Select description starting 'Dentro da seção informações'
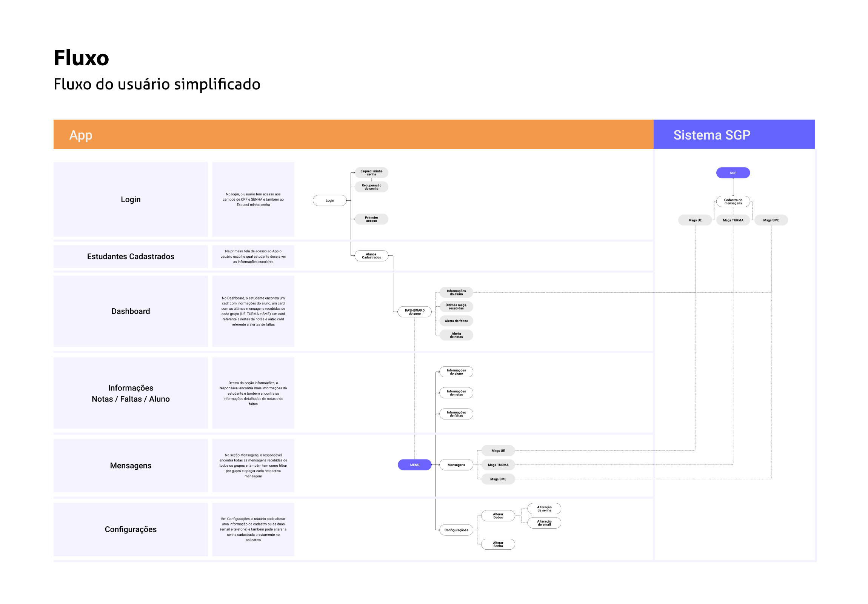This screenshot has height=604, width=868. [253, 393]
